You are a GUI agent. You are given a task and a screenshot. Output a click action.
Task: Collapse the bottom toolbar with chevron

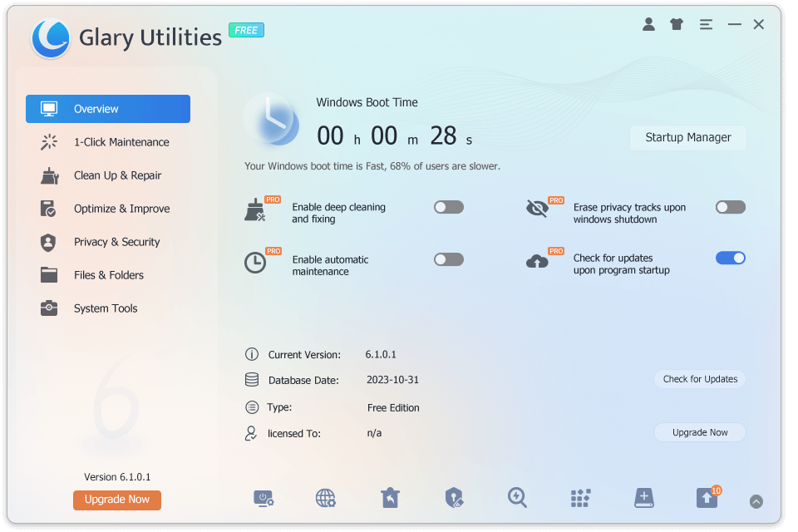[756, 501]
